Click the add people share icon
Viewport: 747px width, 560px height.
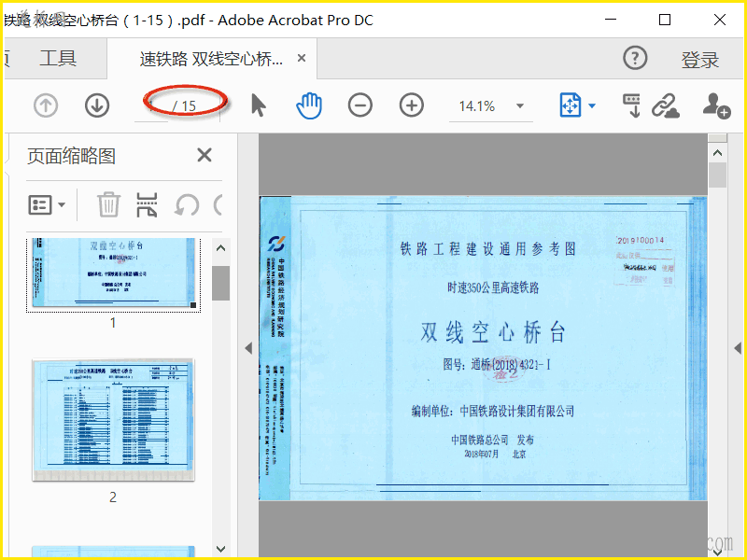(x=716, y=105)
